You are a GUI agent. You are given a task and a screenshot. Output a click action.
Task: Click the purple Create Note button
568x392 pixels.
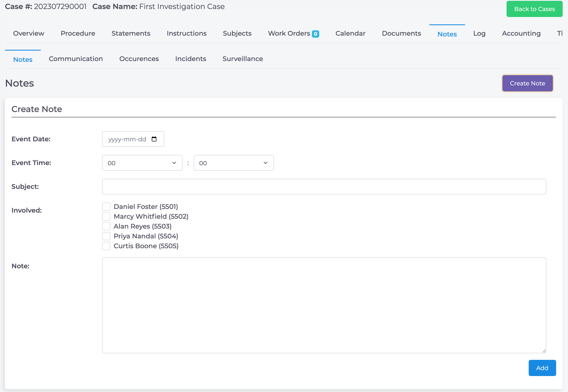(x=527, y=83)
